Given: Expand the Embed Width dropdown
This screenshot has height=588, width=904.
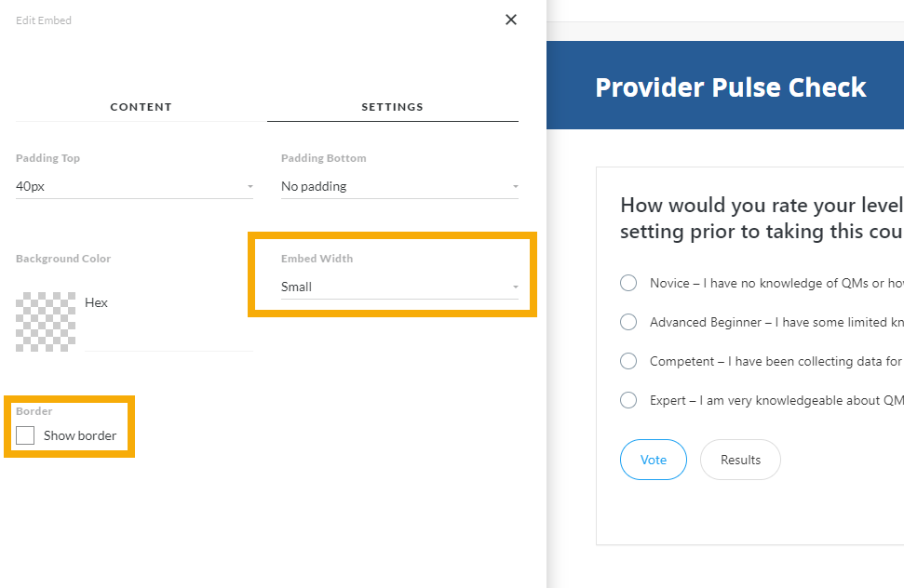Looking at the screenshot, I should click(396, 287).
